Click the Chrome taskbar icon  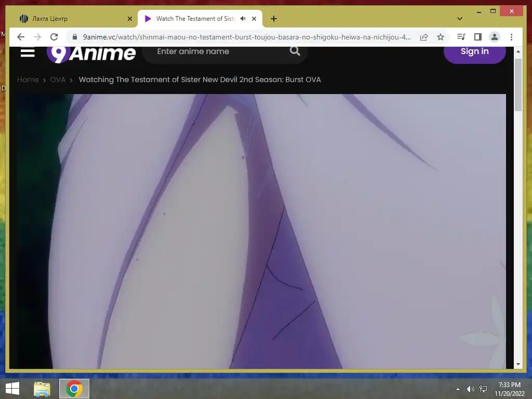point(74,389)
